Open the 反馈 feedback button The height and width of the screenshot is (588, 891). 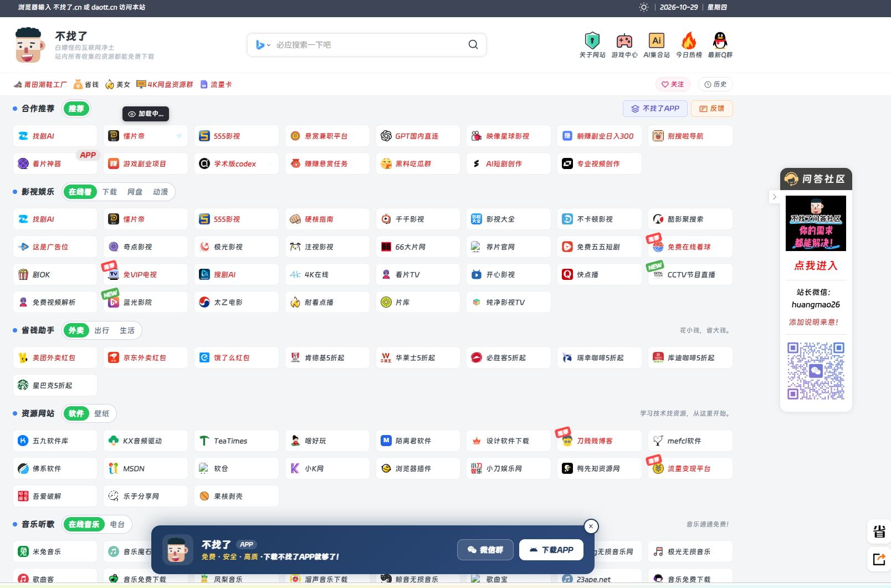click(x=712, y=109)
